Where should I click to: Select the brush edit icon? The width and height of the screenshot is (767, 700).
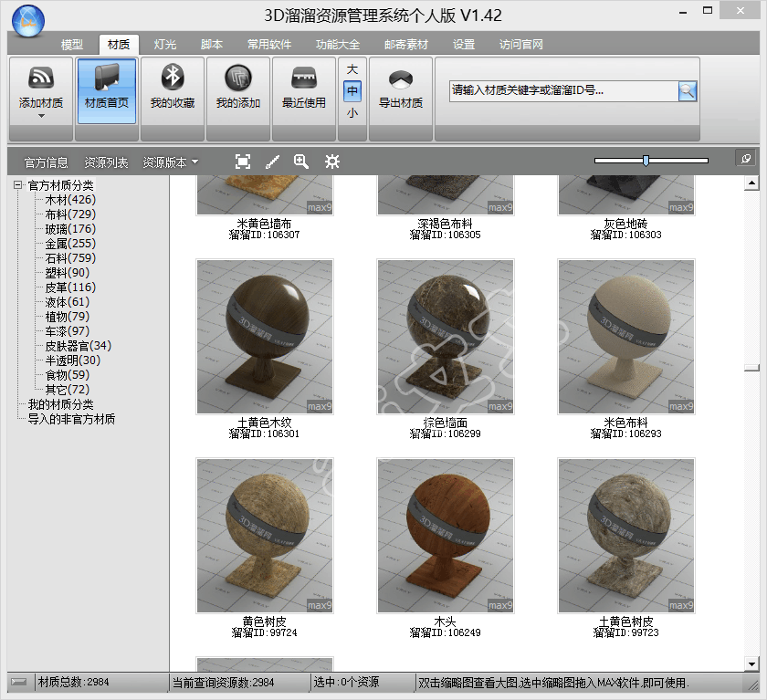coord(272,162)
